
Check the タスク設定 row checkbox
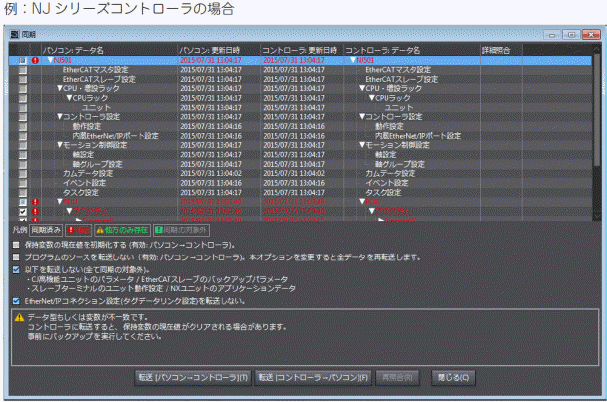[x=23, y=192]
